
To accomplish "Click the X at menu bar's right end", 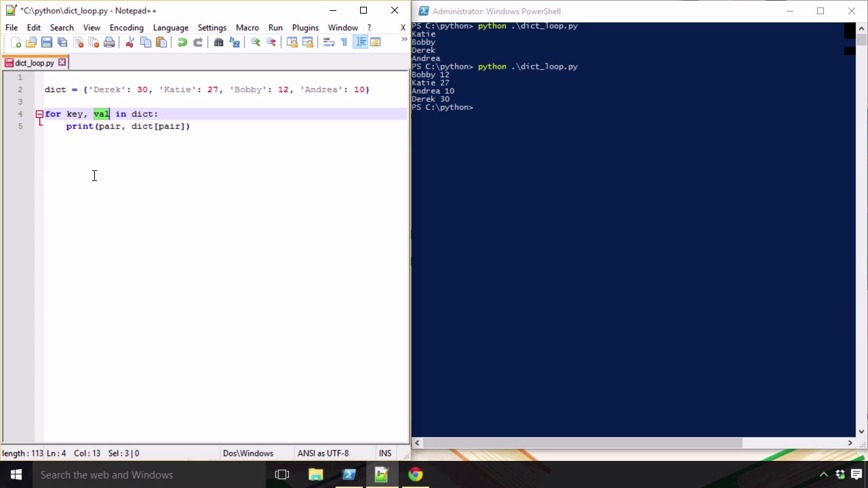I will coord(403,28).
